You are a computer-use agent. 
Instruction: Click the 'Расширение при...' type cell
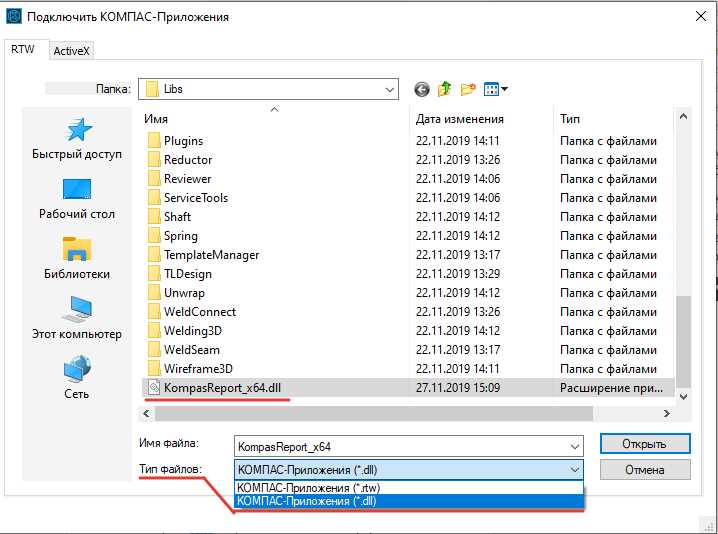point(611,388)
